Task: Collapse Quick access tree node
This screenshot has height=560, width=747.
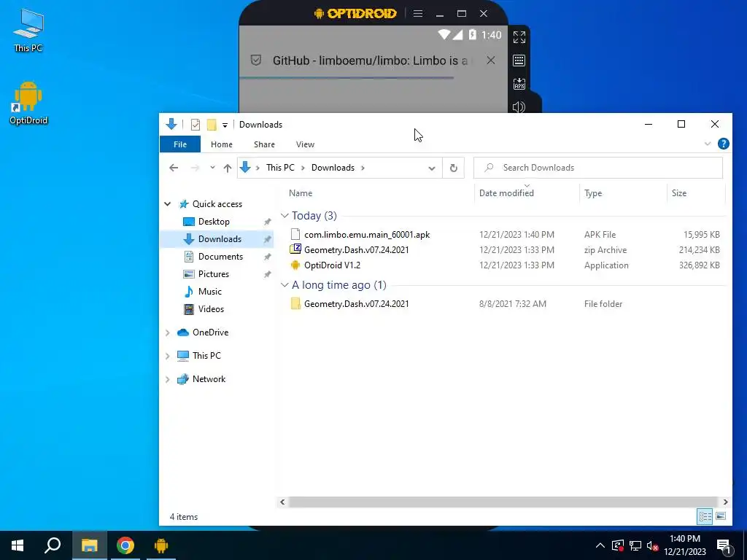Action: click(168, 204)
